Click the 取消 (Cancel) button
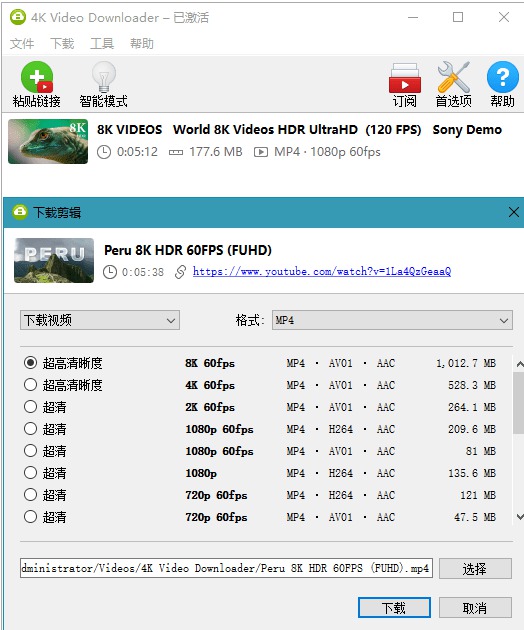This screenshot has width=524, height=630. (x=475, y=608)
